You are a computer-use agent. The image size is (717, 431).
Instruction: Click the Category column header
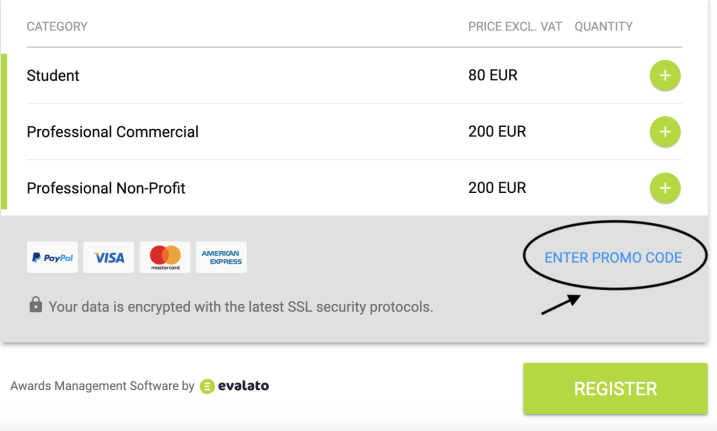57,26
